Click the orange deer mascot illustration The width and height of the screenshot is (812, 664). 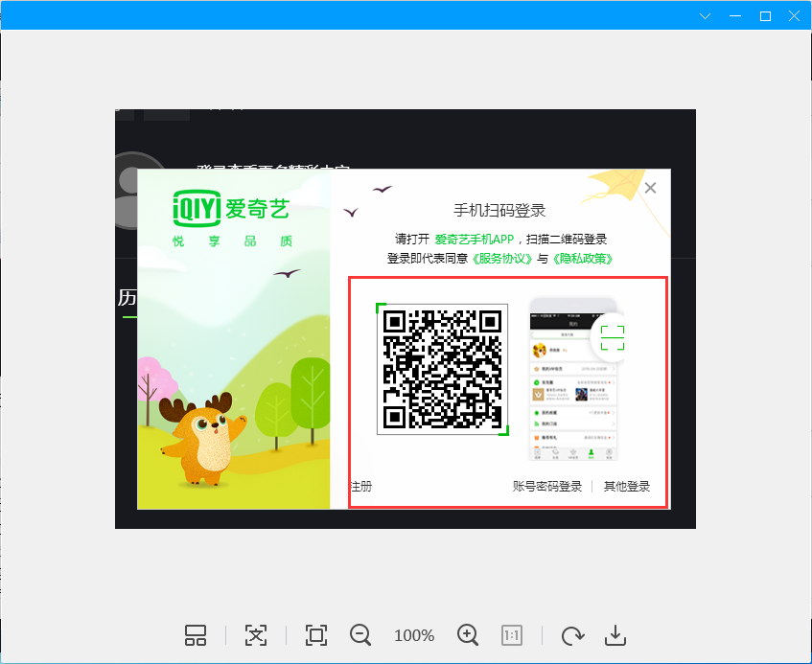204,439
